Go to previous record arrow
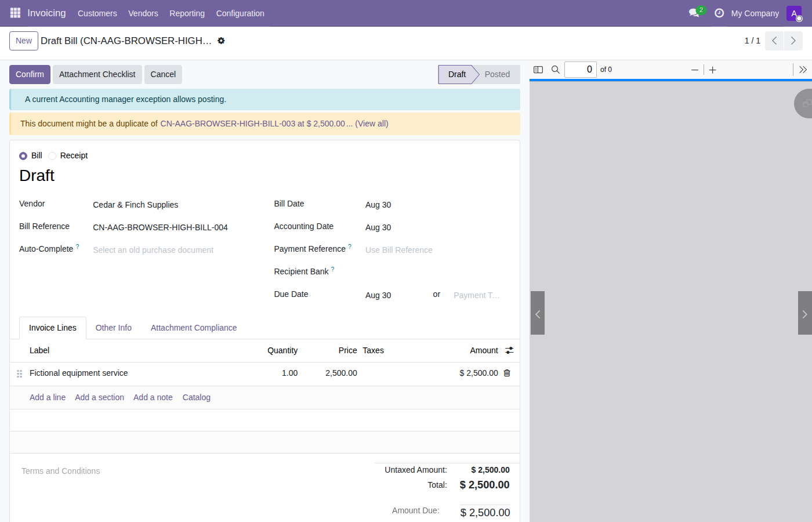812x522 pixels. [x=774, y=41]
